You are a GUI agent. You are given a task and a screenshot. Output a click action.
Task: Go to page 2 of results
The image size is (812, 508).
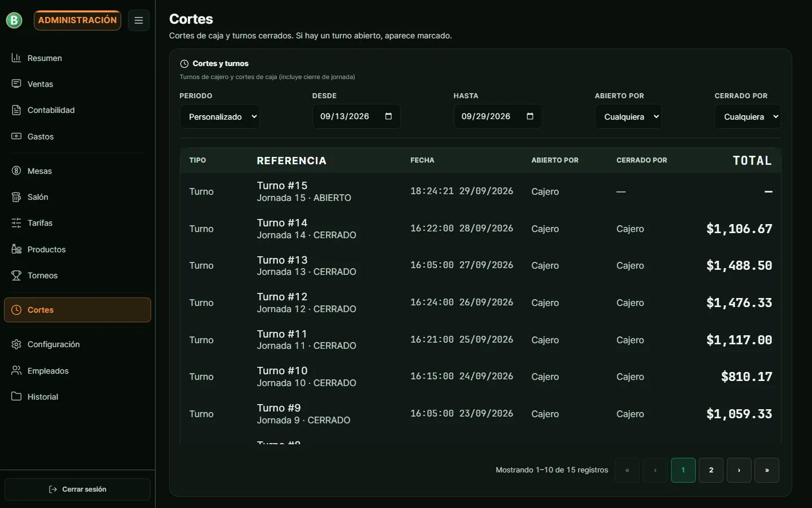711,470
